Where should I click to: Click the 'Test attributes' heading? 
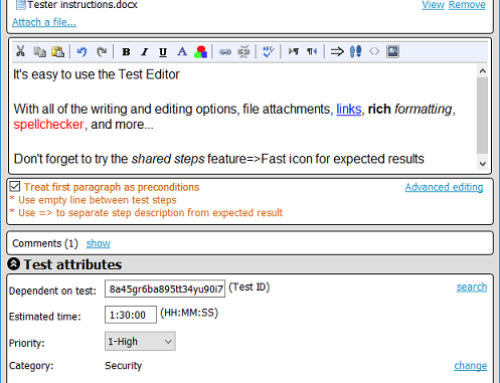pos(73,264)
